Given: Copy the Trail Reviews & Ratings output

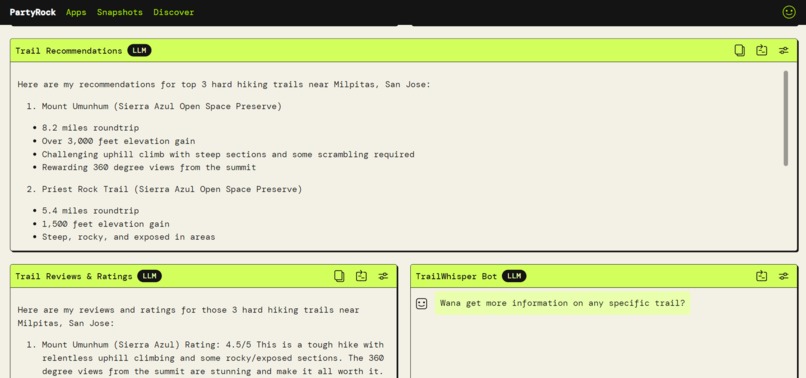Looking at the screenshot, I should pos(339,276).
